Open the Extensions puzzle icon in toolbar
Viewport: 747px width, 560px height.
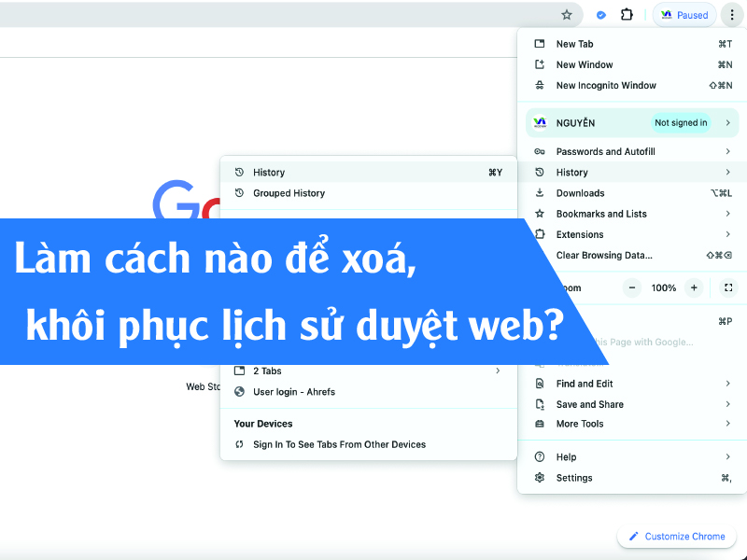627,15
